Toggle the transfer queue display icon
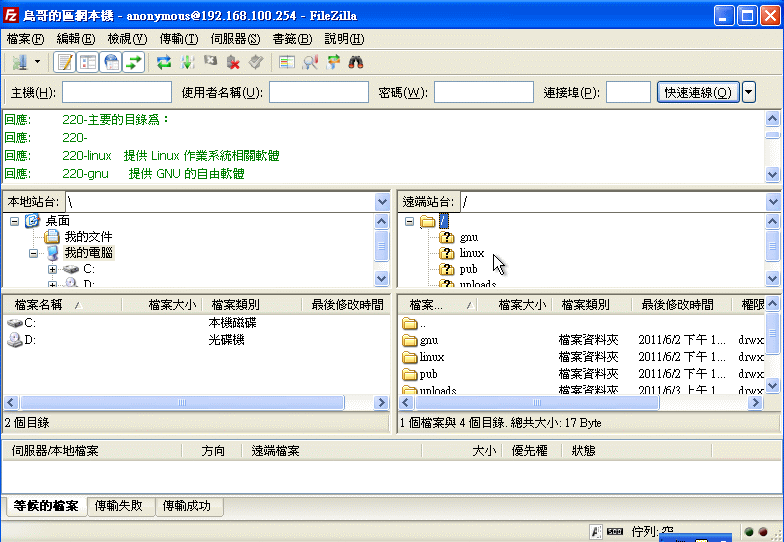Image resolution: width=784 pixels, height=542 pixels. tap(134, 62)
